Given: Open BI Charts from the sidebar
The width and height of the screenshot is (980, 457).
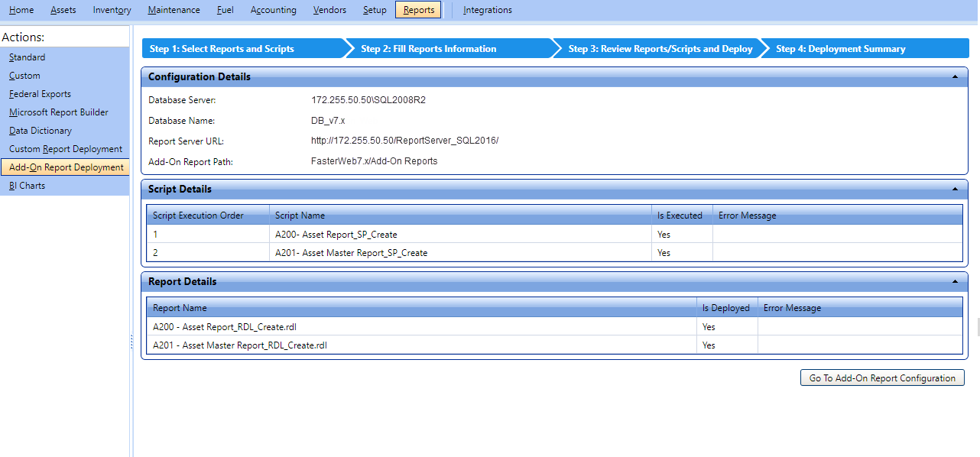Looking at the screenshot, I should pos(28,186).
